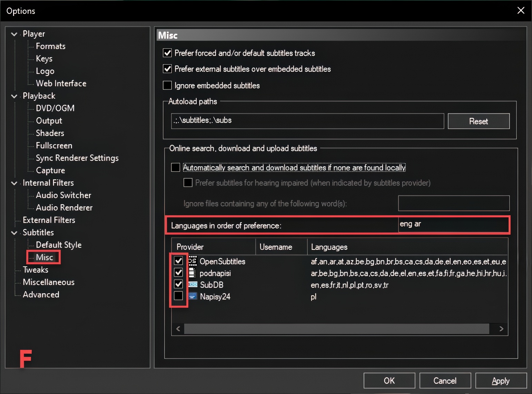532x394 pixels.
Task: Click the Username column header
Action: coord(282,247)
